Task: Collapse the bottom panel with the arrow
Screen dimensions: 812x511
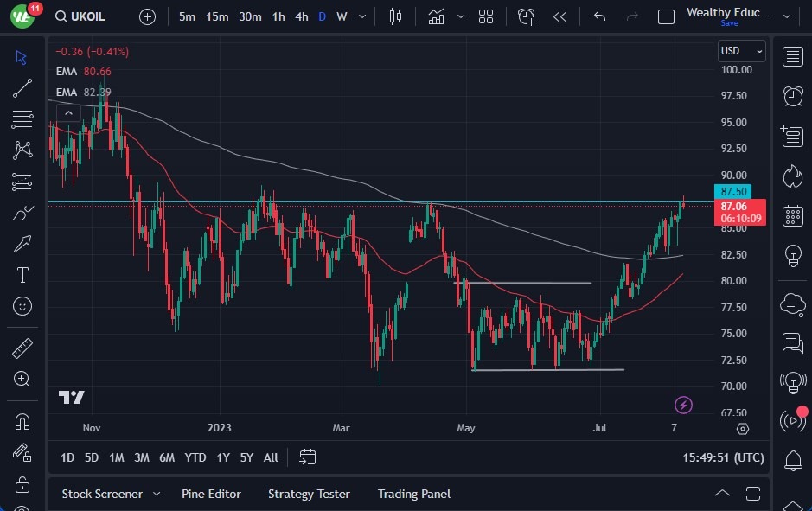Action: click(723, 493)
